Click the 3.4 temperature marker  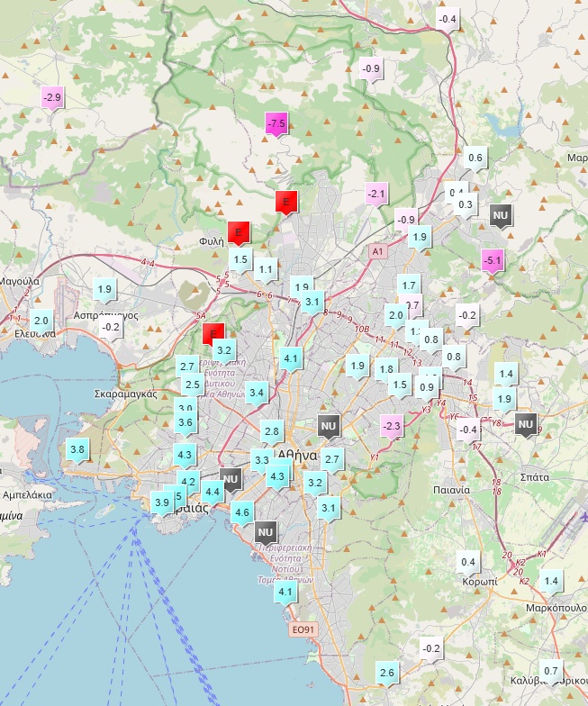[256, 393]
